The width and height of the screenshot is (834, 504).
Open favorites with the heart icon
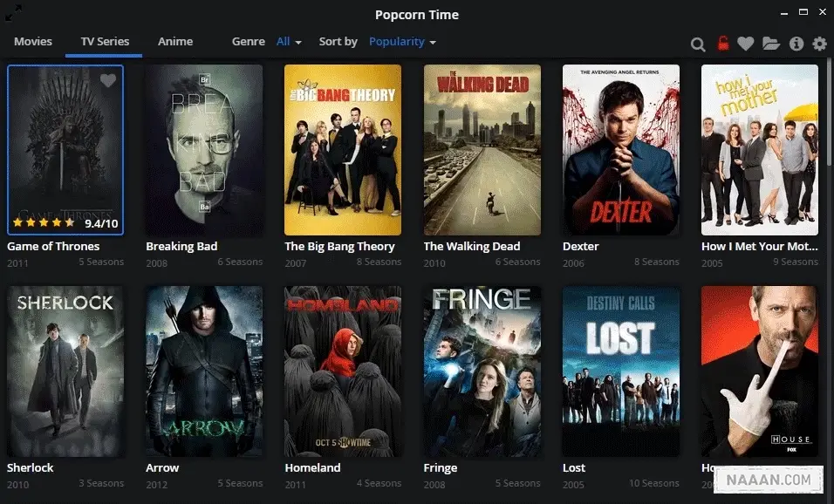(x=745, y=44)
